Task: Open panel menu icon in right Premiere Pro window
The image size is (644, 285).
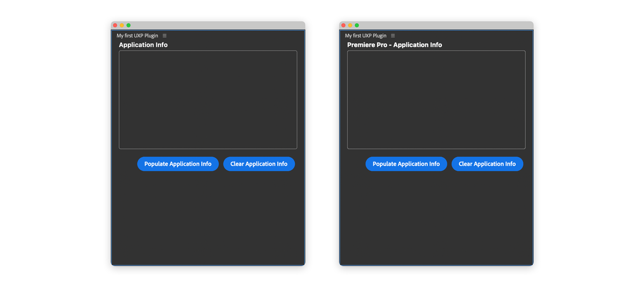Action: tap(393, 36)
